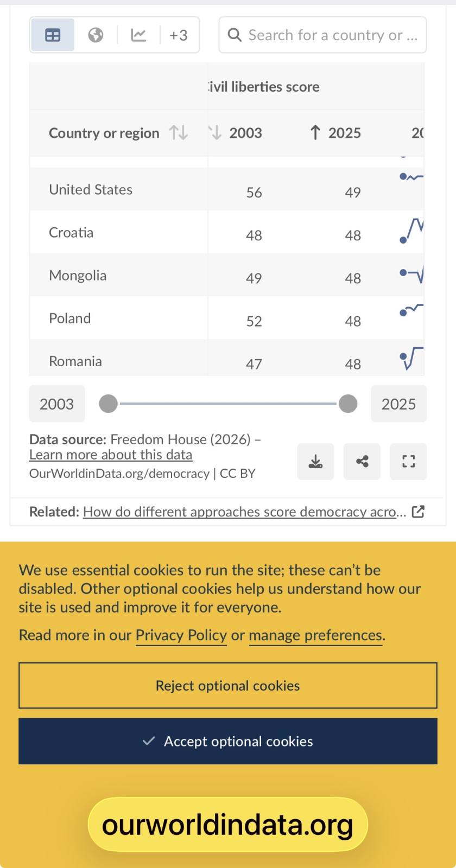
Task: Switch to the line chart view
Action: tap(138, 35)
